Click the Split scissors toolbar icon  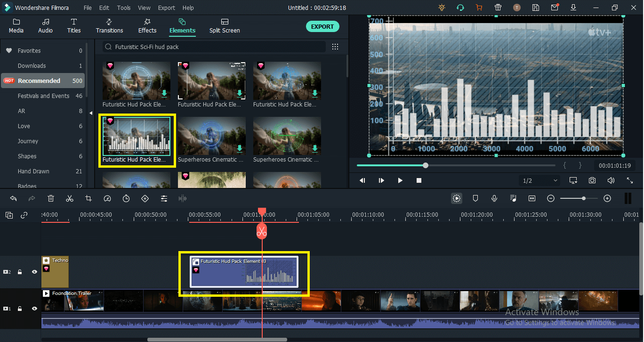point(70,198)
